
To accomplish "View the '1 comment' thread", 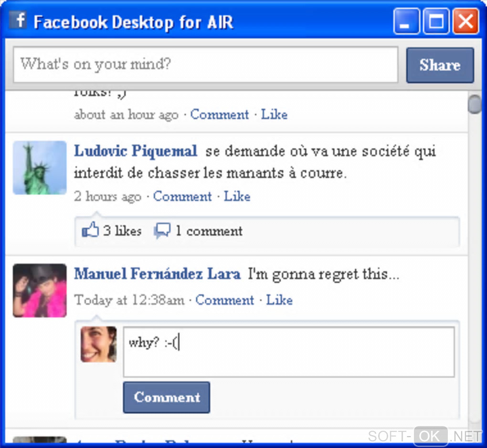I will 209,231.
